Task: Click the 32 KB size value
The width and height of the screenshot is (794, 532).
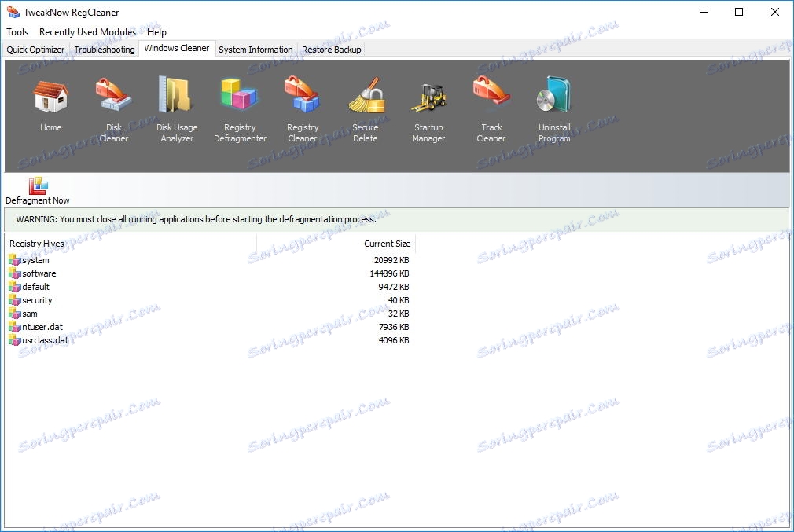Action: pyautogui.click(x=399, y=314)
